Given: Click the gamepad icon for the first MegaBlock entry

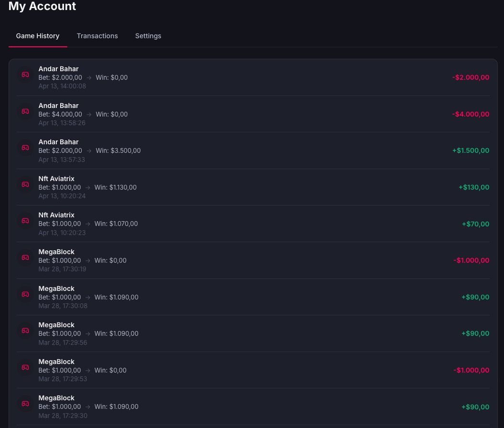Looking at the screenshot, I should pos(25,257).
